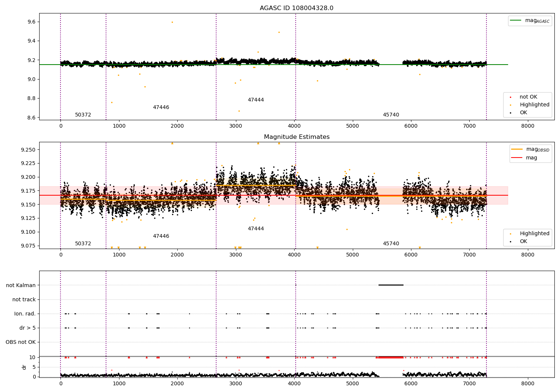Click the 9.225 y-axis tick label
The width and height of the screenshot is (560, 392).
(x=28, y=164)
